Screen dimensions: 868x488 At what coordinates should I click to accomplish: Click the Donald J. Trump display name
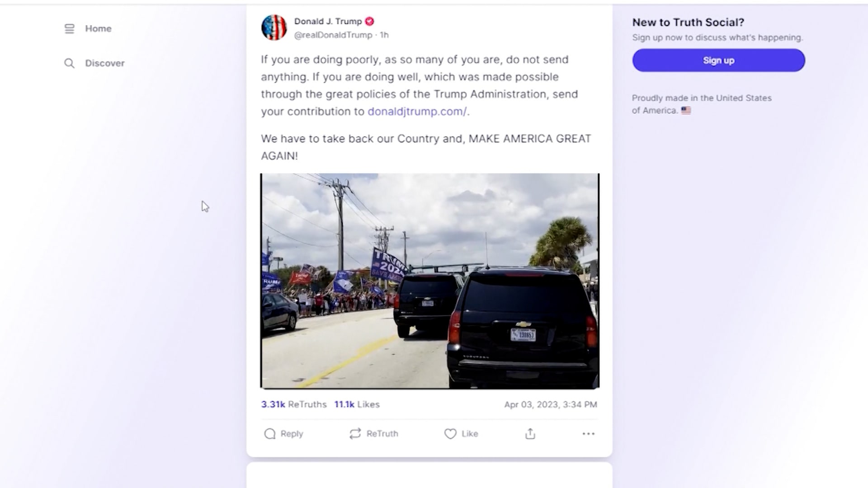[x=328, y=21]
